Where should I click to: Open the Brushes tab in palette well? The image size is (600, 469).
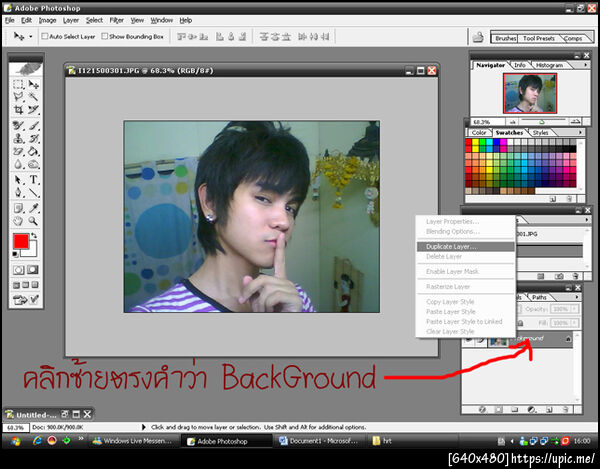505,38
